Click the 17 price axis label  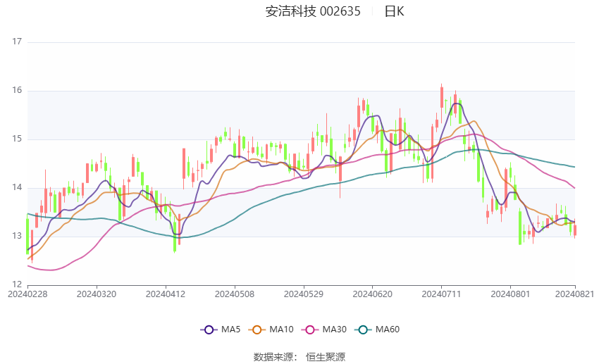pyautogui.click(x=17, y=42)
